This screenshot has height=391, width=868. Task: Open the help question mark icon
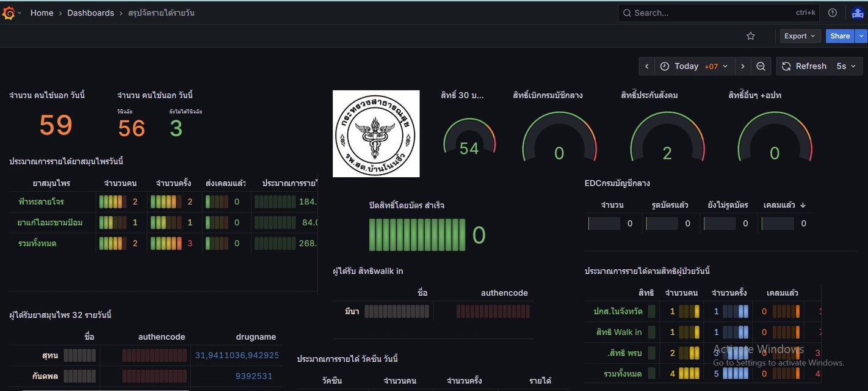pyautogui.click(x=833, y=13)
